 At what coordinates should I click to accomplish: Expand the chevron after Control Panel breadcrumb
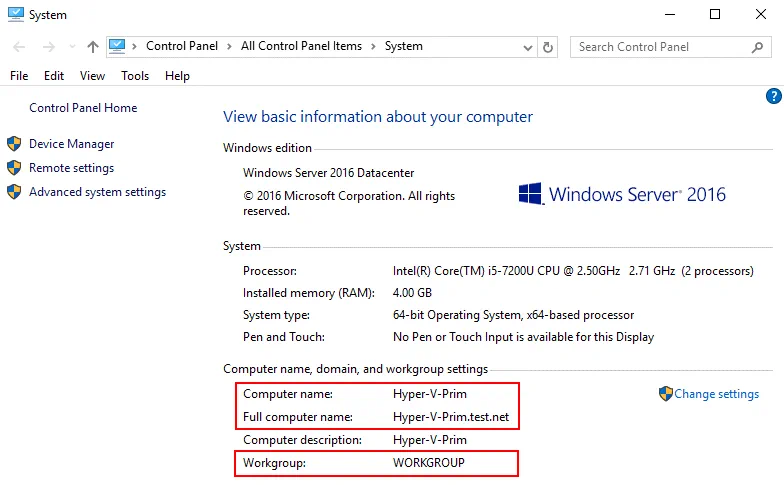point(231,46)
